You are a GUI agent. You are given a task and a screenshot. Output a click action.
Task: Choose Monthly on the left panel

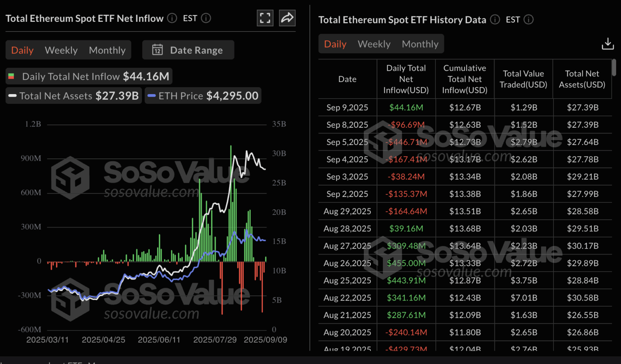tap(107, 50)
